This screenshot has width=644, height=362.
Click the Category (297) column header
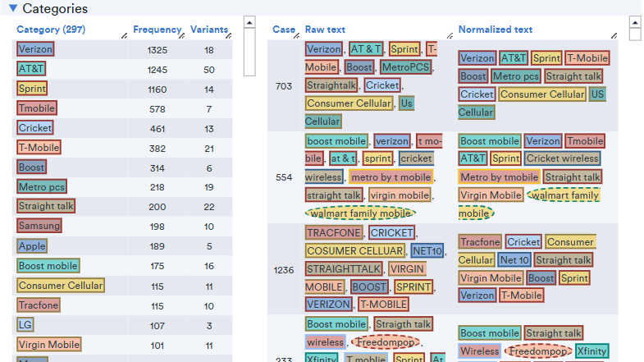coord(50,30)
